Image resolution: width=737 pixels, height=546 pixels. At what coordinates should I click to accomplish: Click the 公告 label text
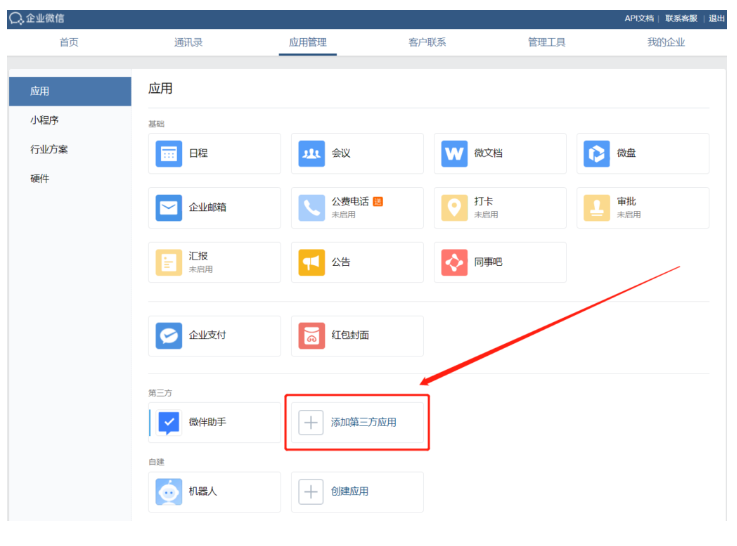click(341, 262)
